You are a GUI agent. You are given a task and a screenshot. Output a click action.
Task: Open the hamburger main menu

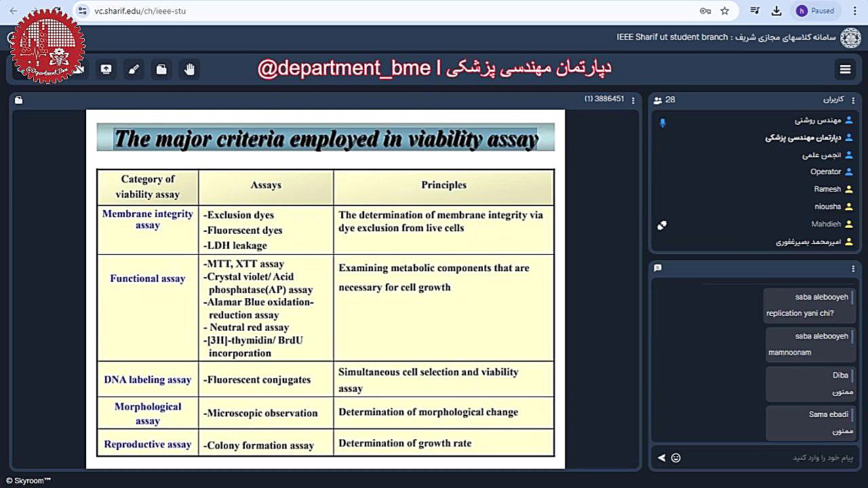[x=845, y=69]
